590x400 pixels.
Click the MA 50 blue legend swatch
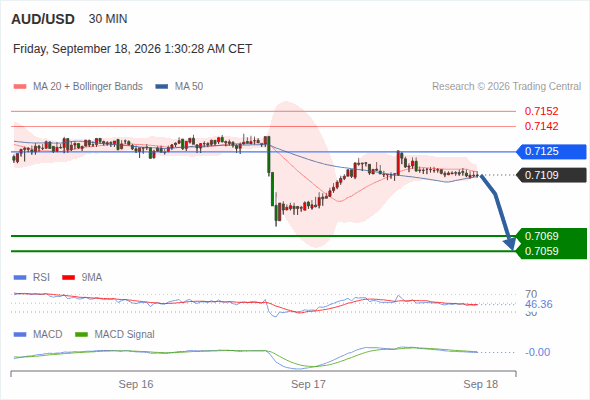pyautogui.click(x=162, y=87)
